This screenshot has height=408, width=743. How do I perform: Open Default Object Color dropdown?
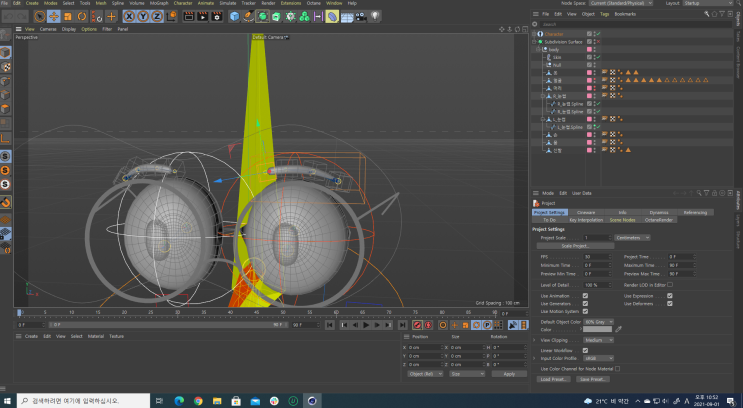pyautogui.click(x=598, y=322)
